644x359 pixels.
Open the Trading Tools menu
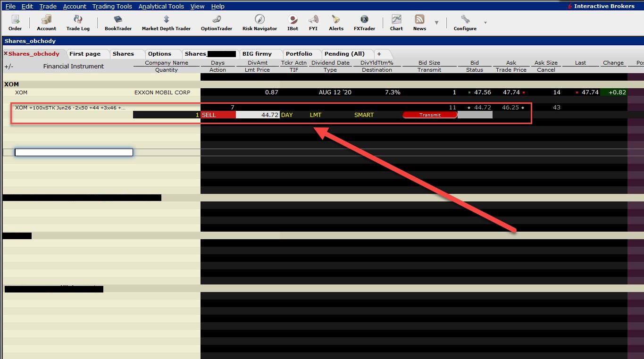point(112,6)
